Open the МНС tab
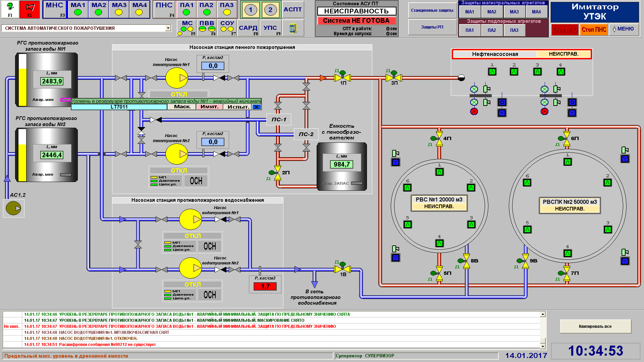644x362 pixels. tap(55, 9)
